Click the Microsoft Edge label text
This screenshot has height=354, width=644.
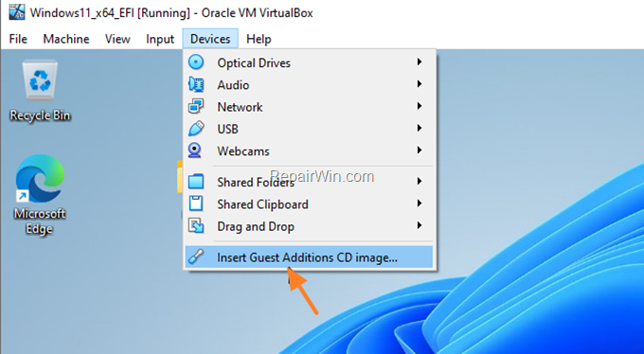coord(40,221)
